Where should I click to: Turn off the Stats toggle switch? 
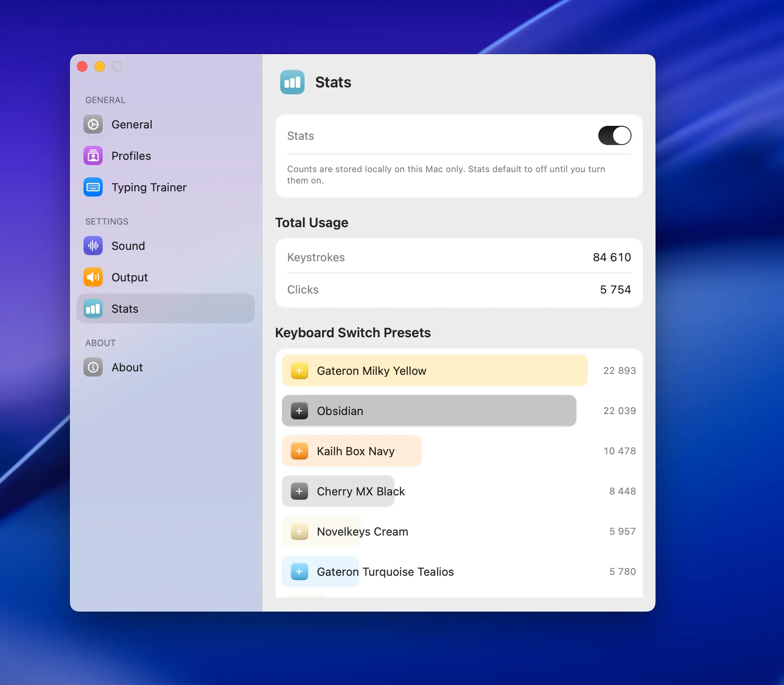click(614, 135)
